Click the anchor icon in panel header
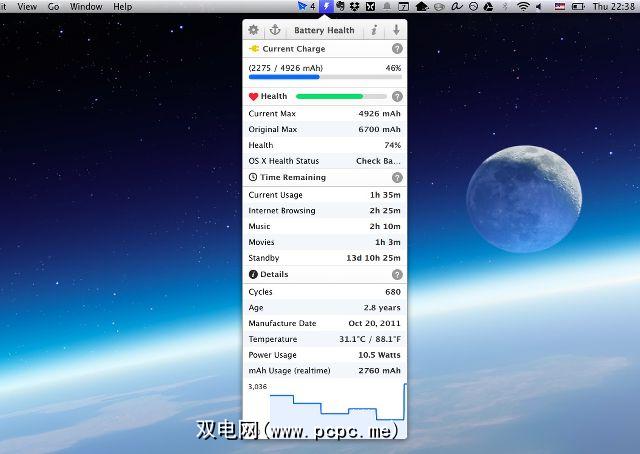This screenshot has height=454, width=640. [276, 30]
